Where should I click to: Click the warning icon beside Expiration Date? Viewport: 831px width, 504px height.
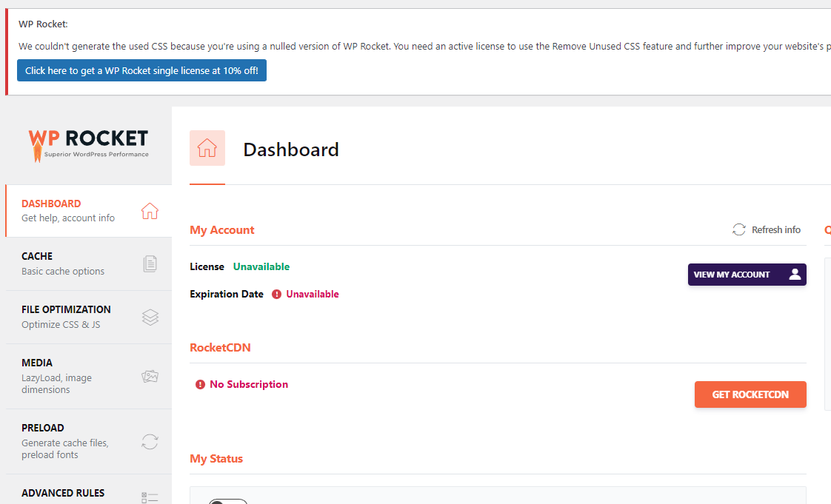click(x=276, y=294)
